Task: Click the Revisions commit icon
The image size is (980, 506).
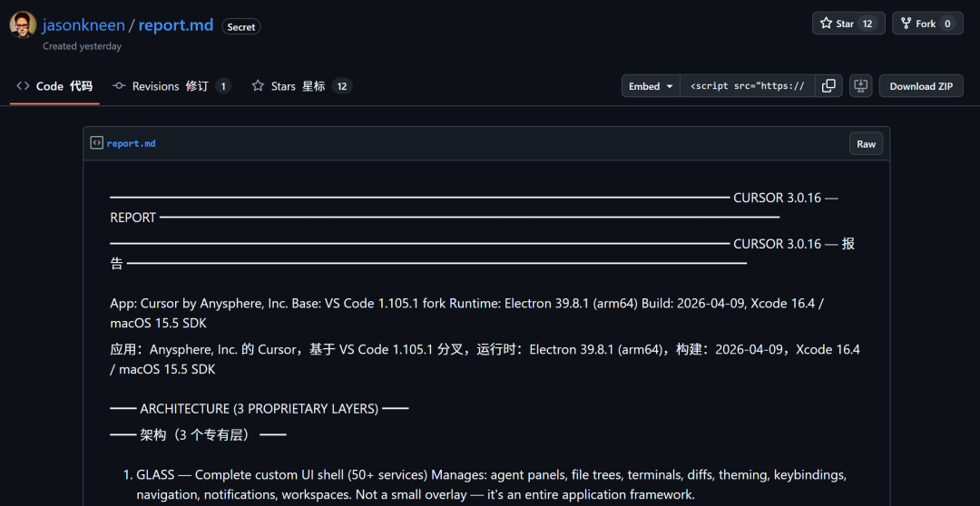Action: (119, 86)
